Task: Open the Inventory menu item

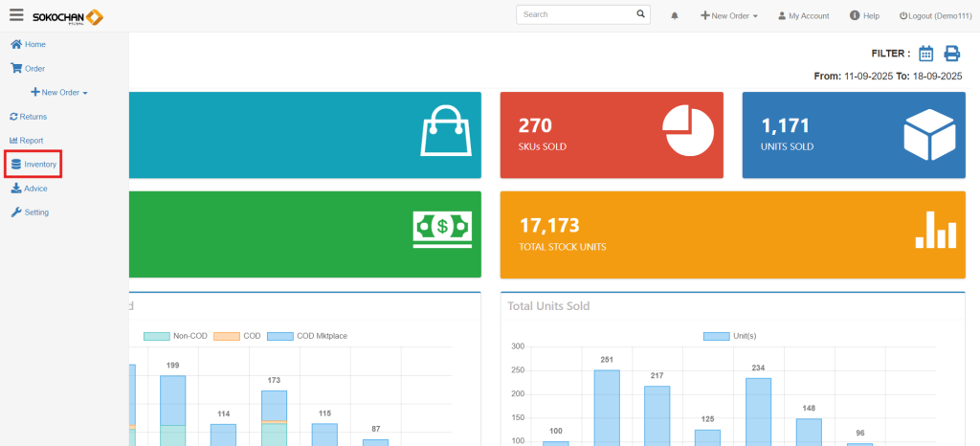Action: [x=33, y=165]
